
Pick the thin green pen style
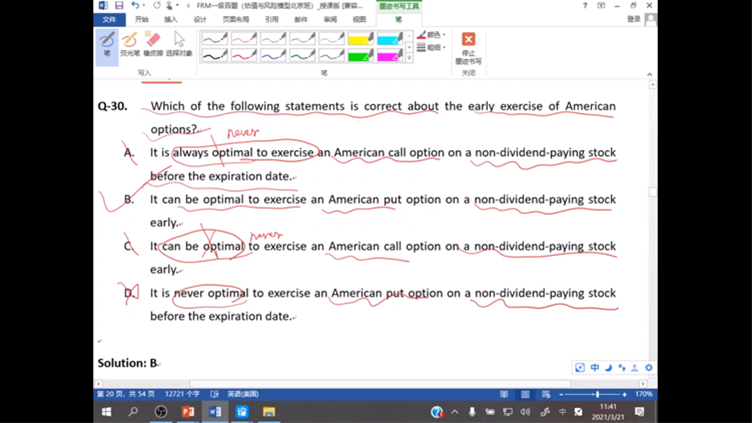[x=302, y=38]
